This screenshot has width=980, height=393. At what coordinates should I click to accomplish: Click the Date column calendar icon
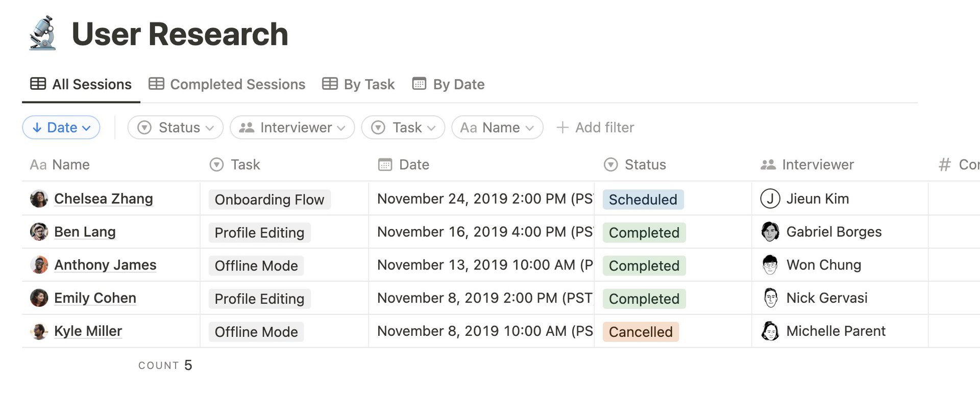(385, 164)
